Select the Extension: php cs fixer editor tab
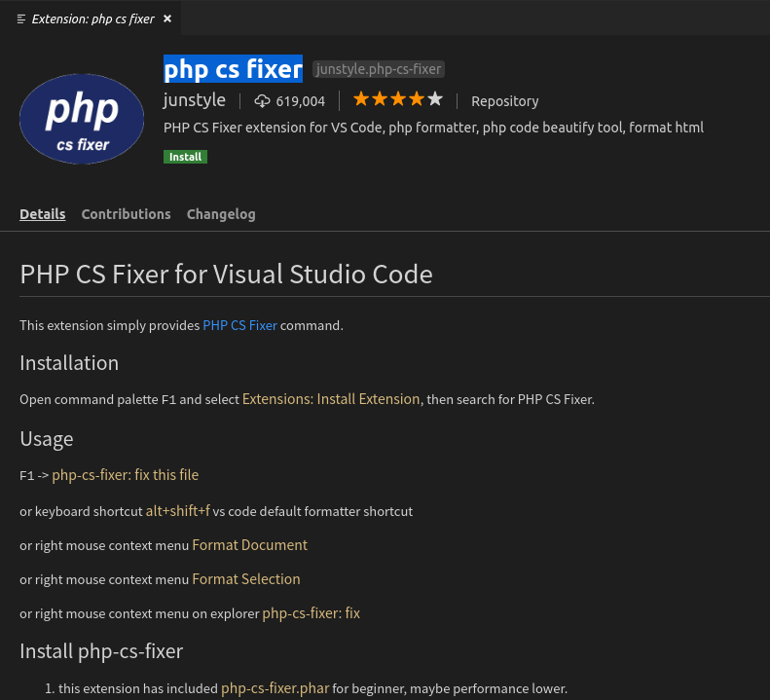 [91, 18]
